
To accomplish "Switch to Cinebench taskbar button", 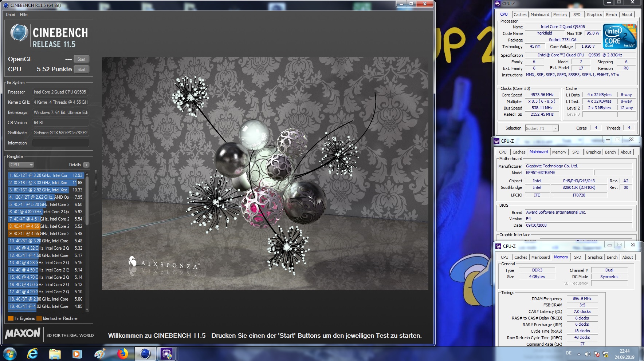I will coord(145,354).
